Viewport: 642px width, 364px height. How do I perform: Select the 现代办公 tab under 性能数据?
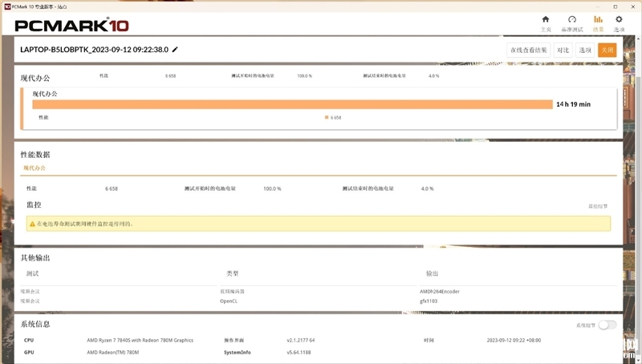point(35,168)
